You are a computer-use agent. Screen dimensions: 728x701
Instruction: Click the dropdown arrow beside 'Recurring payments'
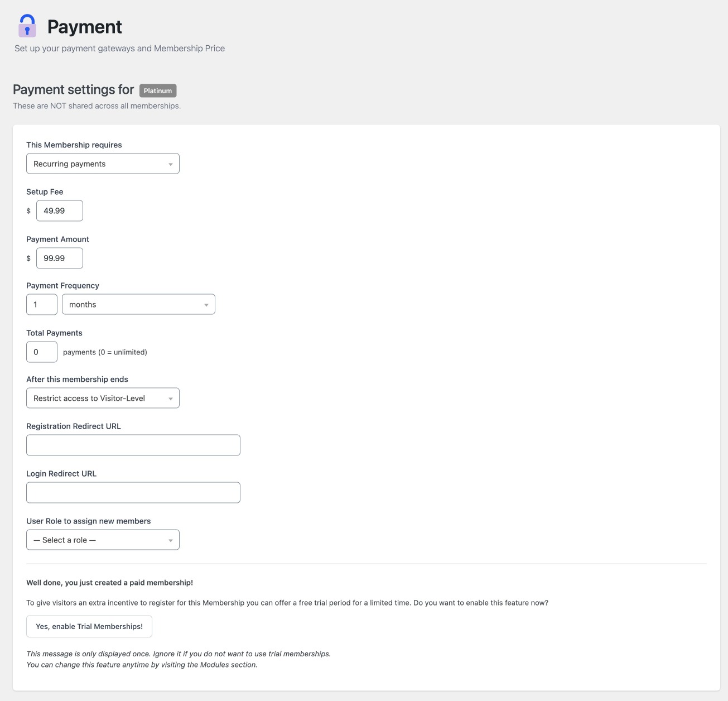point(171,164)
